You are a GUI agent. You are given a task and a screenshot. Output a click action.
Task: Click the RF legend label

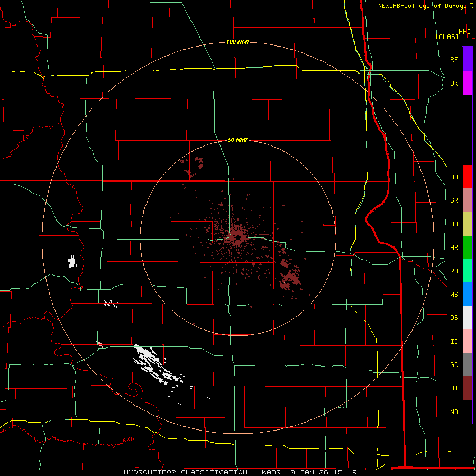454,59
